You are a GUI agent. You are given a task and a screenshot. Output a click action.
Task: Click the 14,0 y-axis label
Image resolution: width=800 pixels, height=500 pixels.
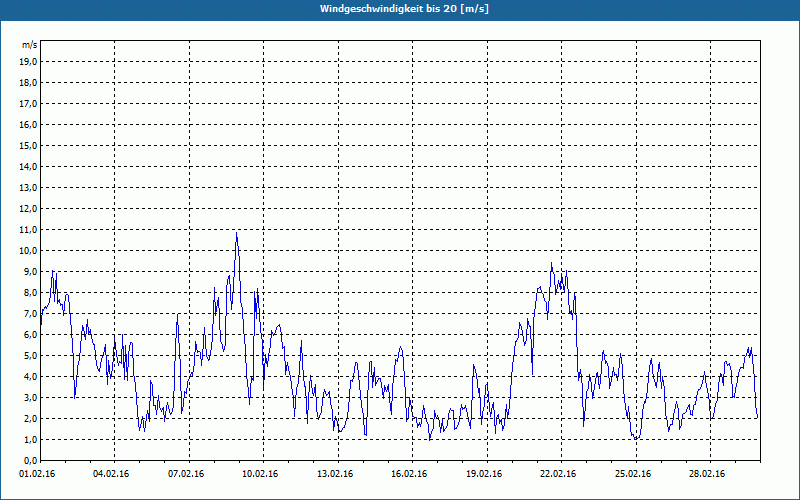[29, 166]
